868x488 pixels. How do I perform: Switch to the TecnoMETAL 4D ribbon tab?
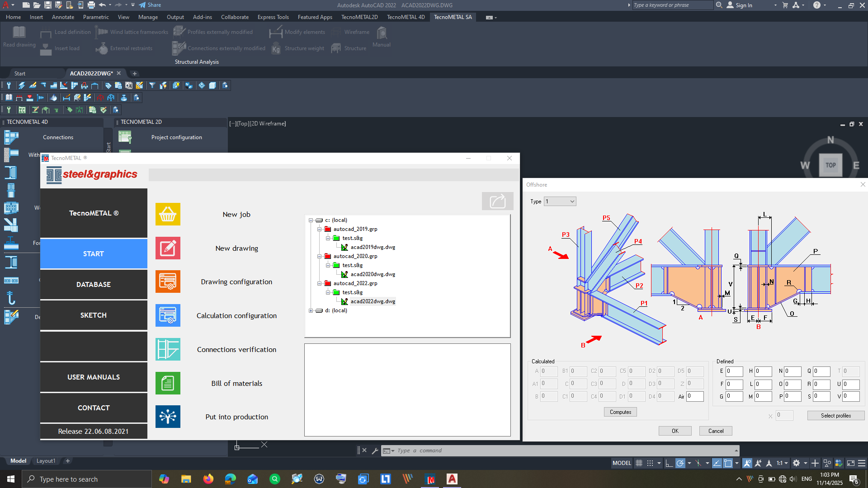[x=406, y=17]
